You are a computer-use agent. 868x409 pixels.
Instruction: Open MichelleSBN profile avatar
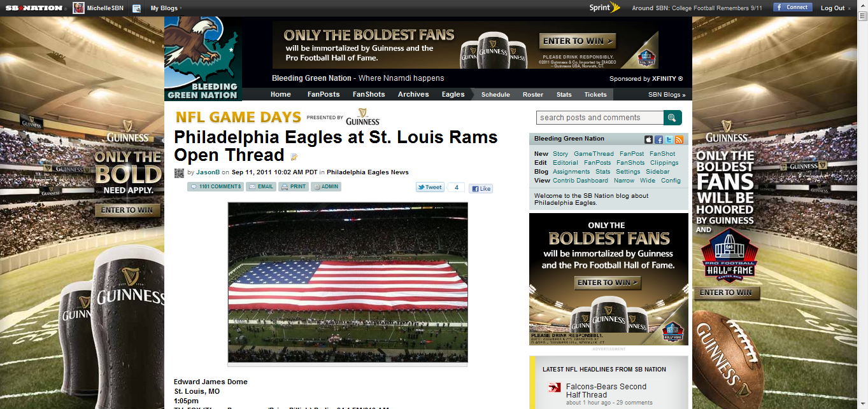click(x=78, y=8)
